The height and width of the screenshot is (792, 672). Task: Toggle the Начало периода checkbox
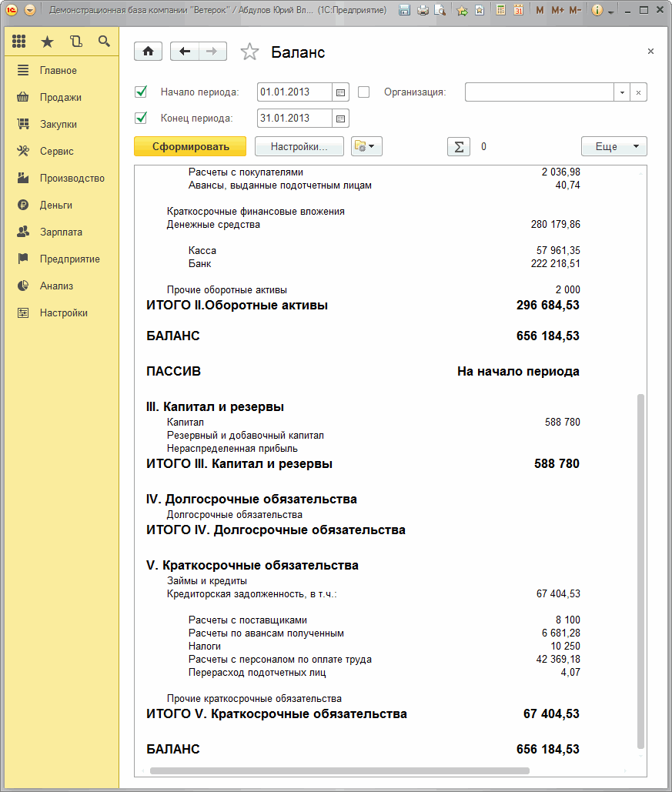point(141,92)
